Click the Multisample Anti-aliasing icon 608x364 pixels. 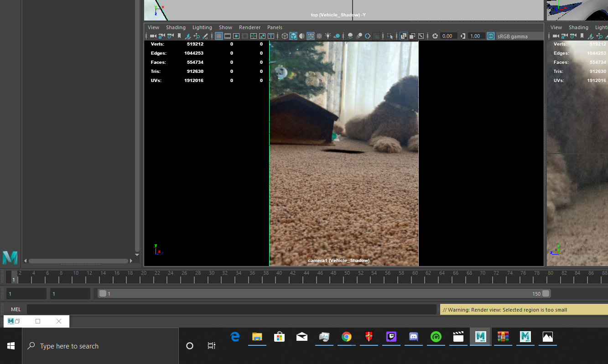tap(368, 36)
